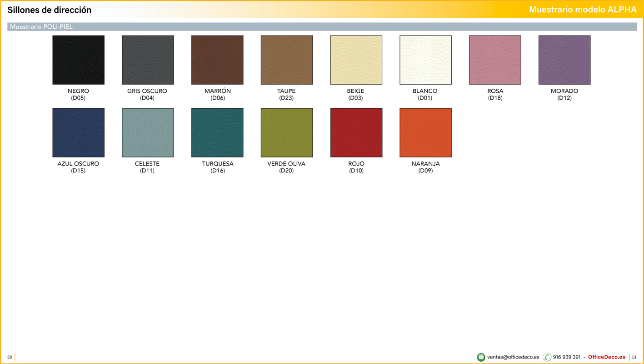Click the "MARRÓN" label text
644x364 pixels.
click(218, 91)
